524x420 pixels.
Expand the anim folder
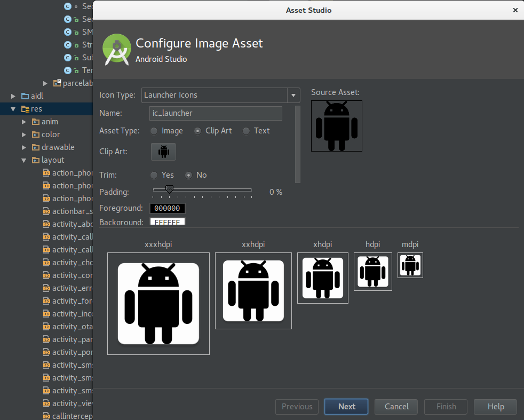(23, 122)
